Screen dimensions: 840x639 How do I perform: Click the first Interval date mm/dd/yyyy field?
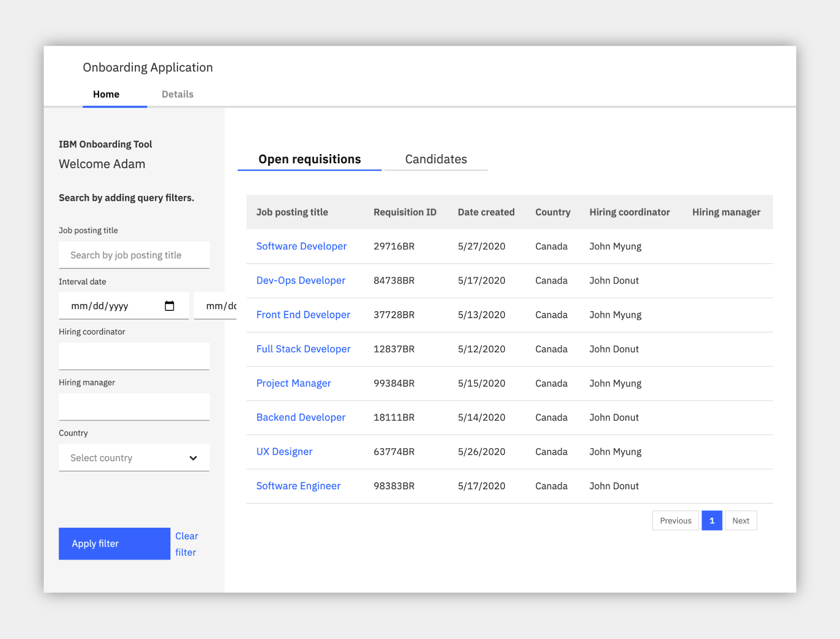(124, 306)
